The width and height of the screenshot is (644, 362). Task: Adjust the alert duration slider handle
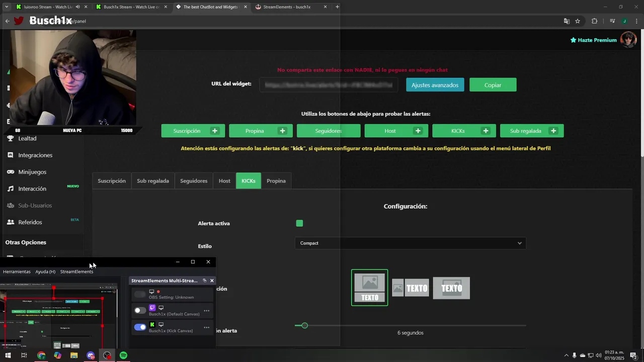[304, 326]
